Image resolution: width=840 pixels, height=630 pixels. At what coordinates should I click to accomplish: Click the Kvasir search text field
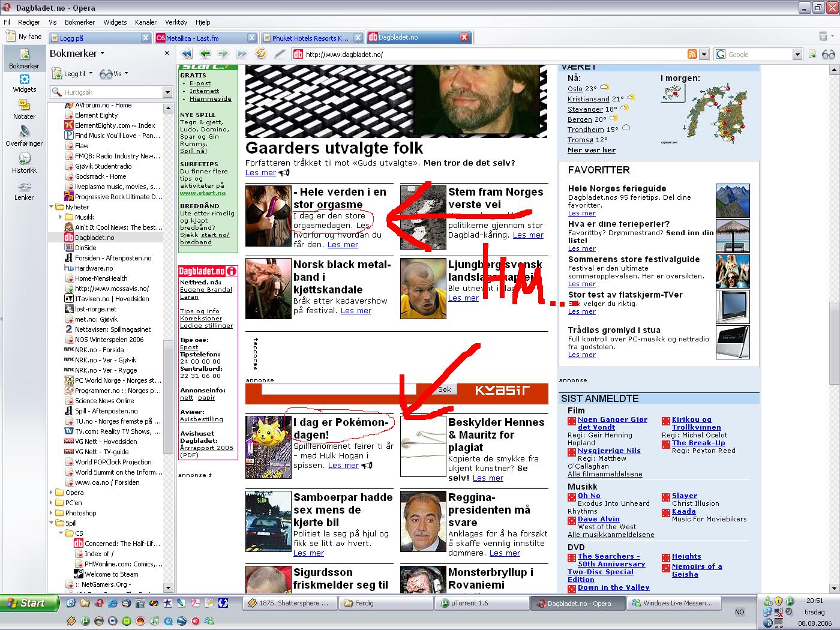tap(338, 389)
